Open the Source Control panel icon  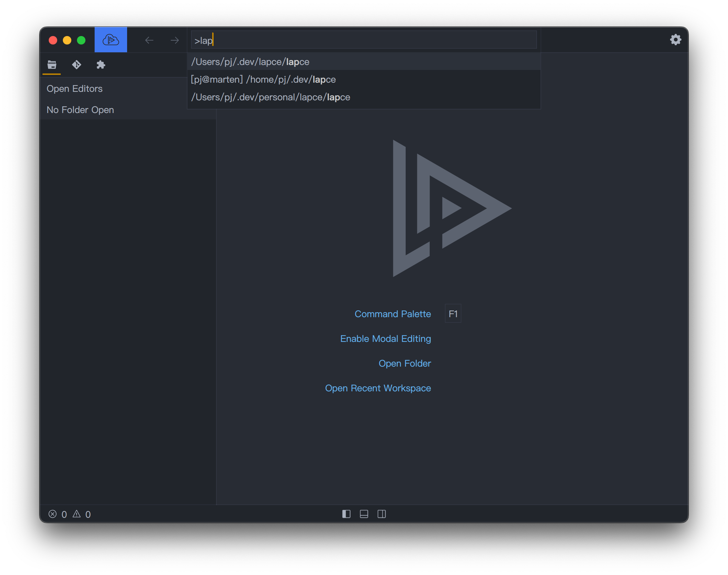click(76, 65)
